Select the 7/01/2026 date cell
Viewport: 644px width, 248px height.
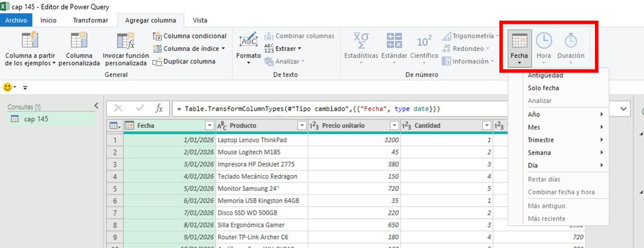(169, 213)
